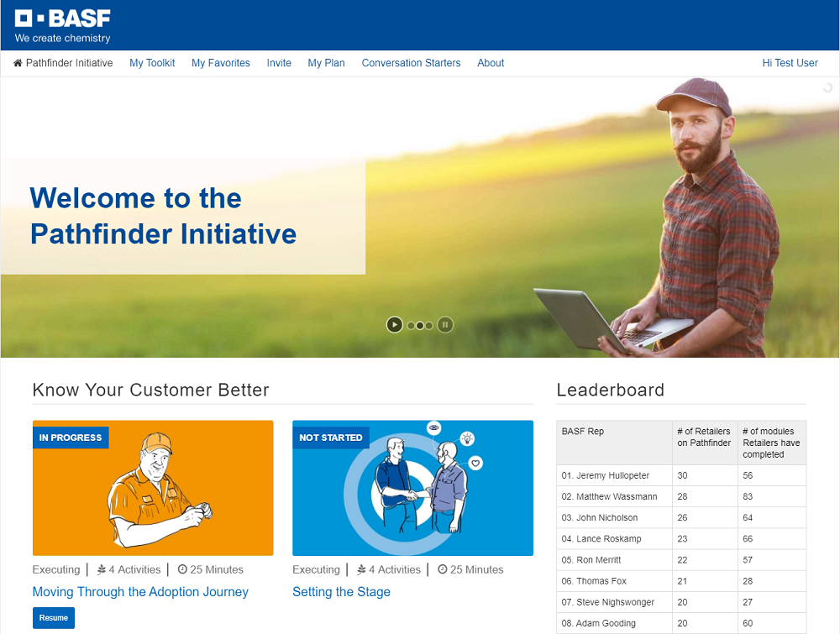Open Moving Through the Adoption Journey link
The height and width of the screenshot is (634, 840).
click(x=140, y=592)
